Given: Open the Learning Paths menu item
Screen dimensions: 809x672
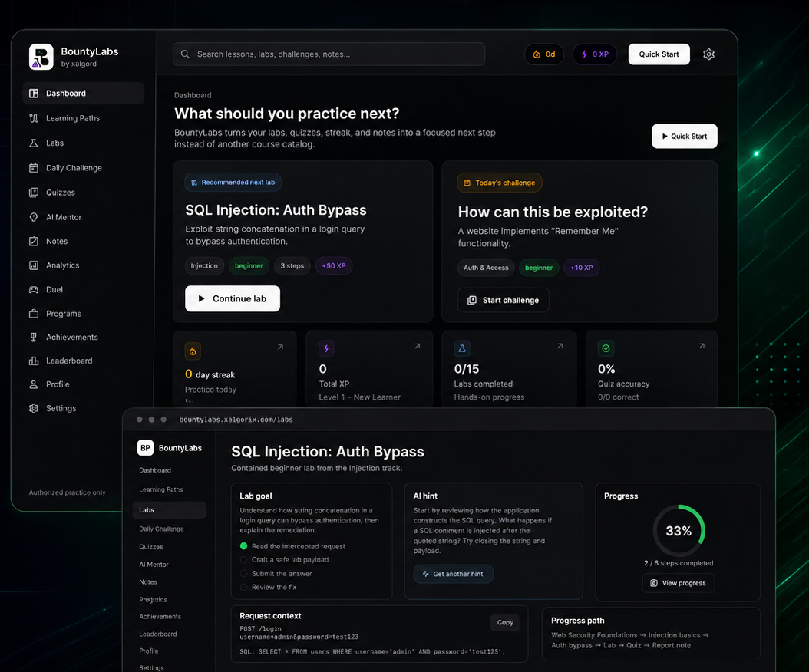Looking at the screenshot, I should click(84, 118).
